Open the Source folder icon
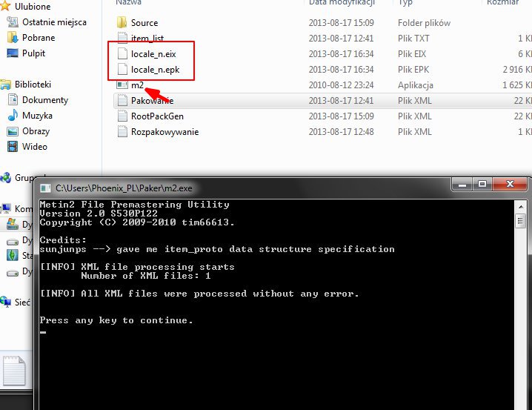532x410 pixels. click(x=122, y=23)
